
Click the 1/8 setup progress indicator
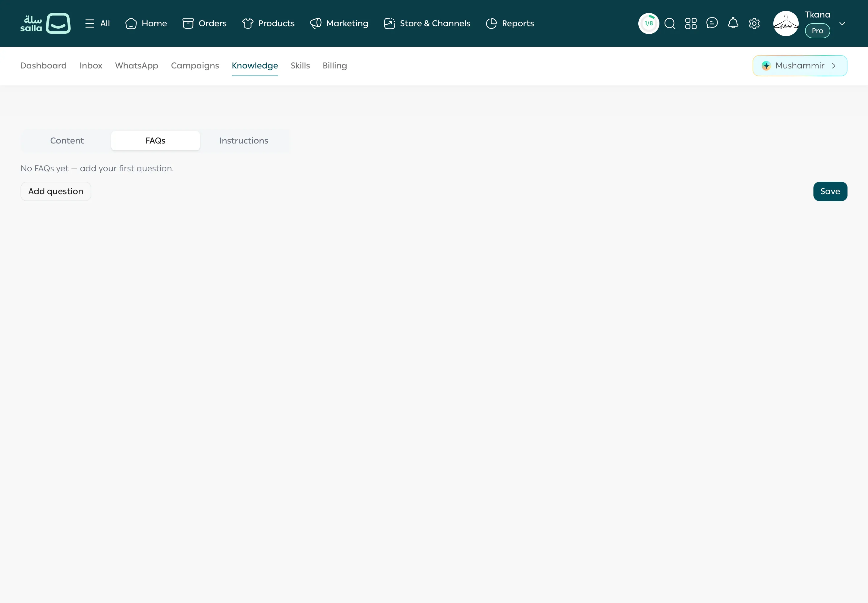point(649,24)
